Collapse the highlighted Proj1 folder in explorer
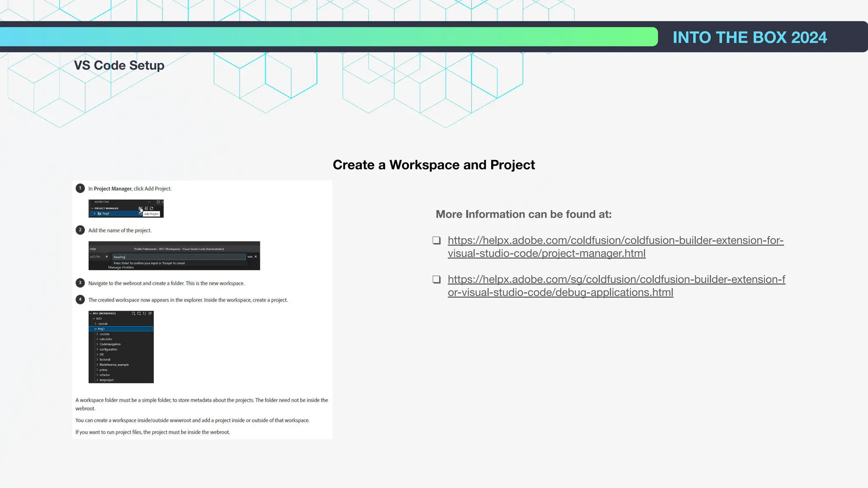Image resolution: width=868 pixels, height=488 pixels. click(x=95, y=329)
